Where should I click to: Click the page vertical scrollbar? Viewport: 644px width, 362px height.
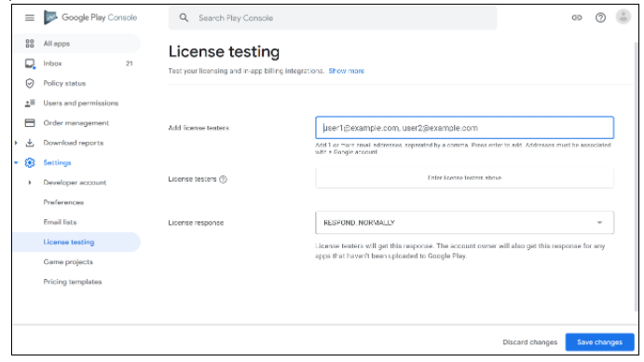636,177
